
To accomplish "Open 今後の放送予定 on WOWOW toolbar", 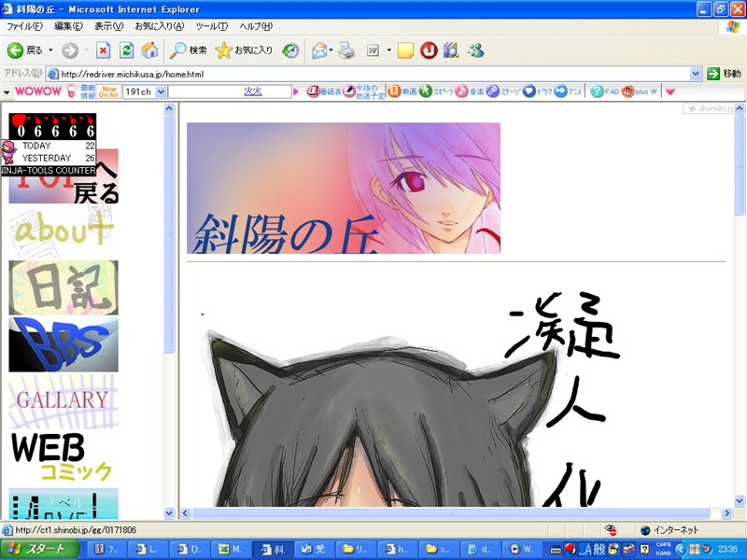I will pos(364,91).
